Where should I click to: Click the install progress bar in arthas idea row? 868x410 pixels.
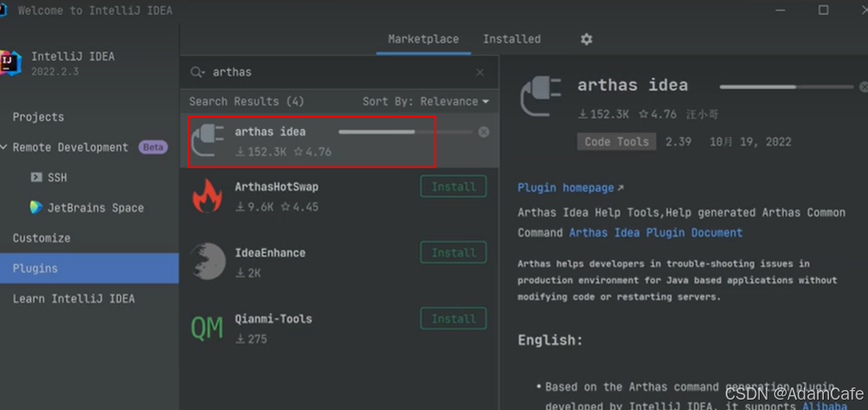pyautogui.click(x=405, y=132)
